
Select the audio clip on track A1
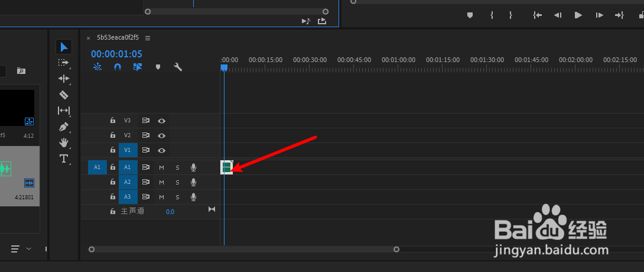pyautogui.click(x=227, y=167)
